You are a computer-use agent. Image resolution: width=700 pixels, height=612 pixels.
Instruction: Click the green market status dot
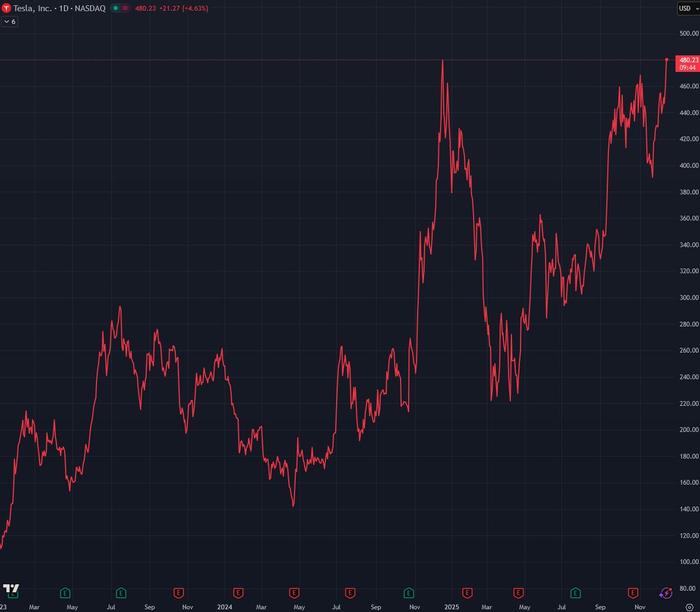tap(116, 8)
